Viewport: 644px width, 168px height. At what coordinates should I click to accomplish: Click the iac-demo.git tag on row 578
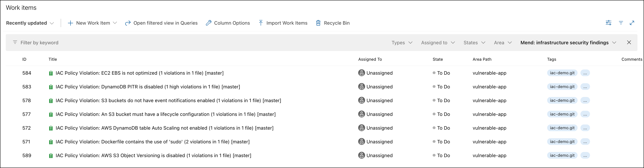(562, 100)
